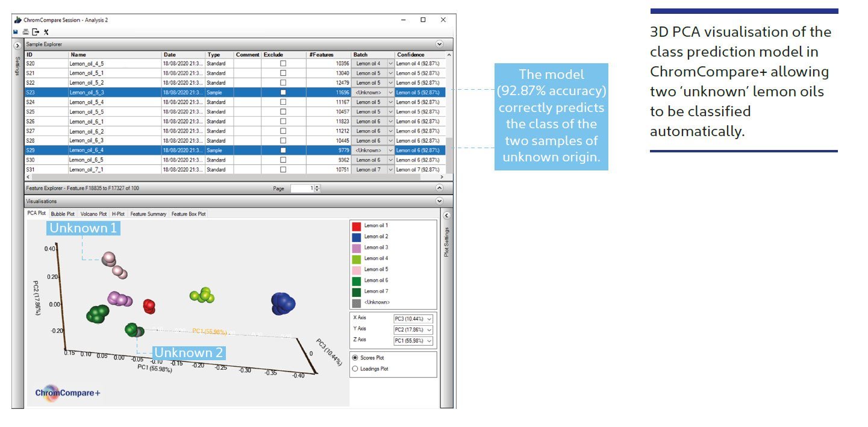
Task: Expand the left Settings side panel arrow
Action: pos(17,46)
